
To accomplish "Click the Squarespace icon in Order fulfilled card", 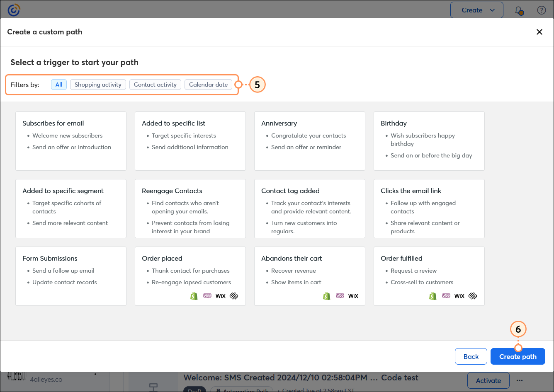I will (x=473, y=296).
